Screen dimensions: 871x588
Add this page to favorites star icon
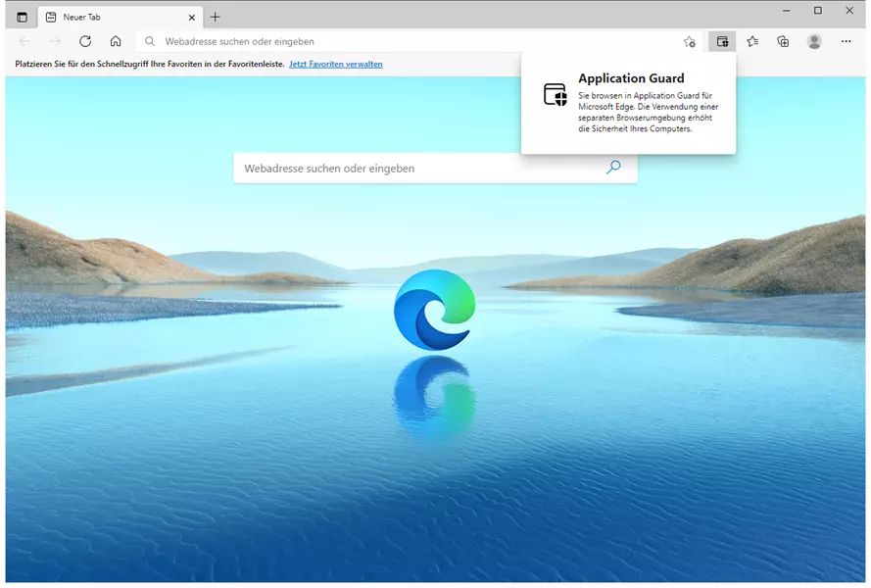click(690, 41)
